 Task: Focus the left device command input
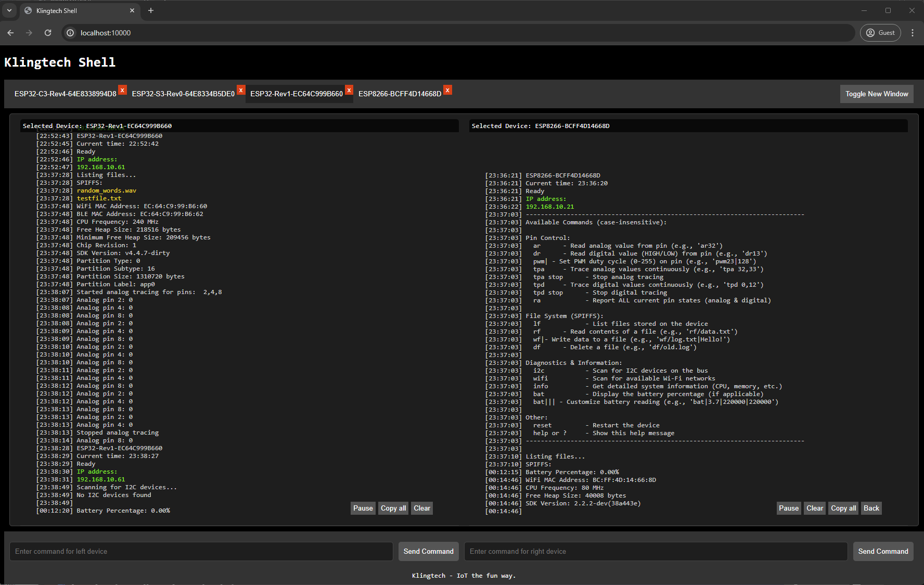pyautogui.click(x=201, y=551)
